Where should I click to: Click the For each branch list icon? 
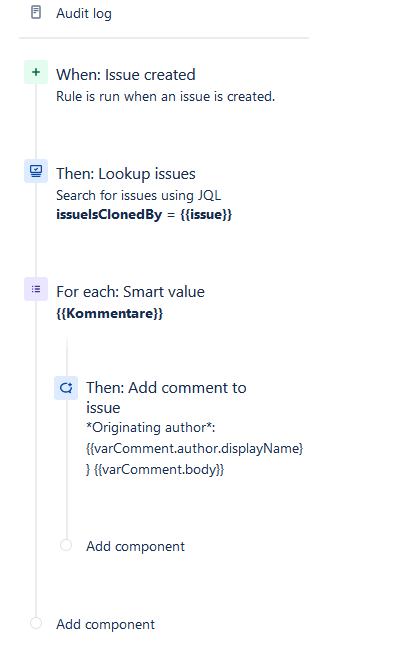pos(36,289)
